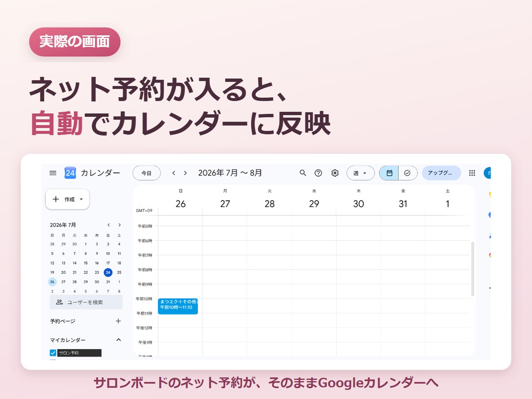This screenshot has height=399, width=532.
Task: Click the 2026年 7月 mini calendar title
Action: [63, 225]
